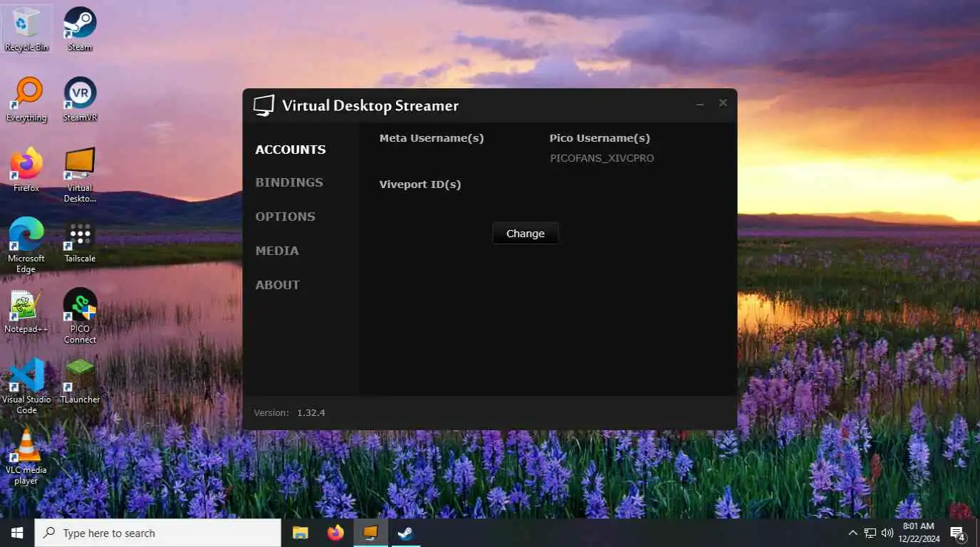The height and width of the screenshot is (547, 980).
Task: Select the Visual Studio Code desktop icon
Action: [26, 386]
